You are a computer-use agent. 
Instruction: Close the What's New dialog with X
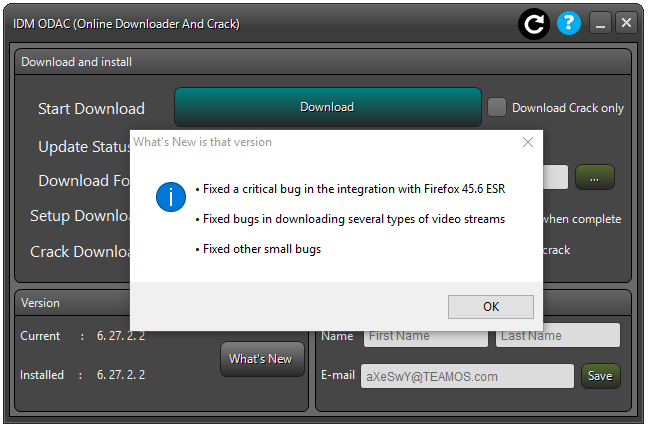(528, 142)
